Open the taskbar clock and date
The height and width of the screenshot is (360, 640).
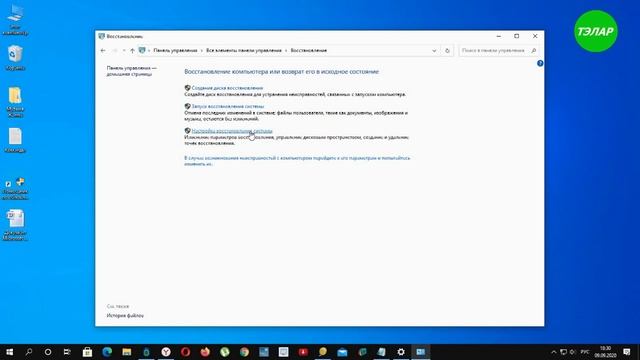pos(606,352)
